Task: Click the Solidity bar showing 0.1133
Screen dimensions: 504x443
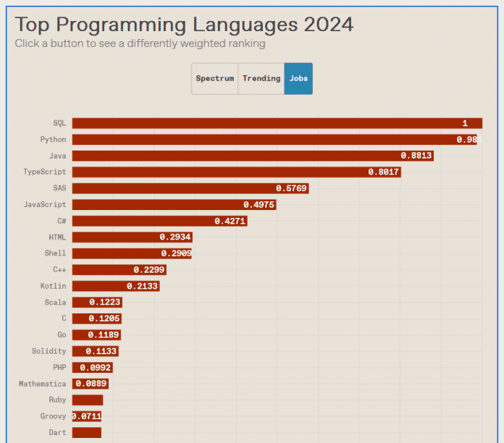Action: click(x=96, y=351)
